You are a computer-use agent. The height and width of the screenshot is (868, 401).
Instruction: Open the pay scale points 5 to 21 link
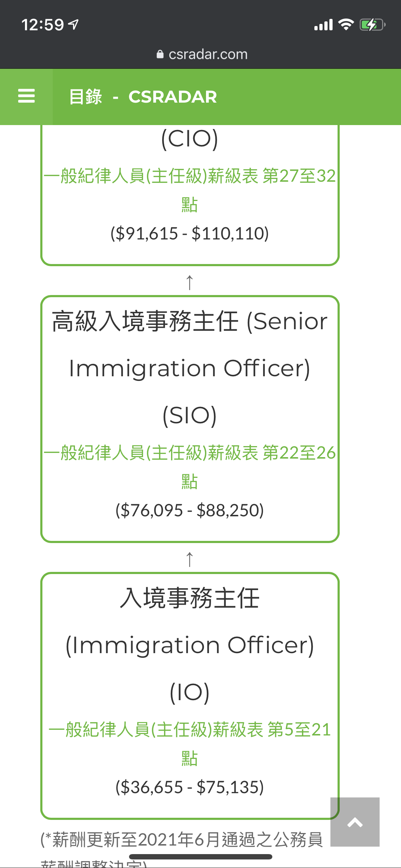click(190, 744)
